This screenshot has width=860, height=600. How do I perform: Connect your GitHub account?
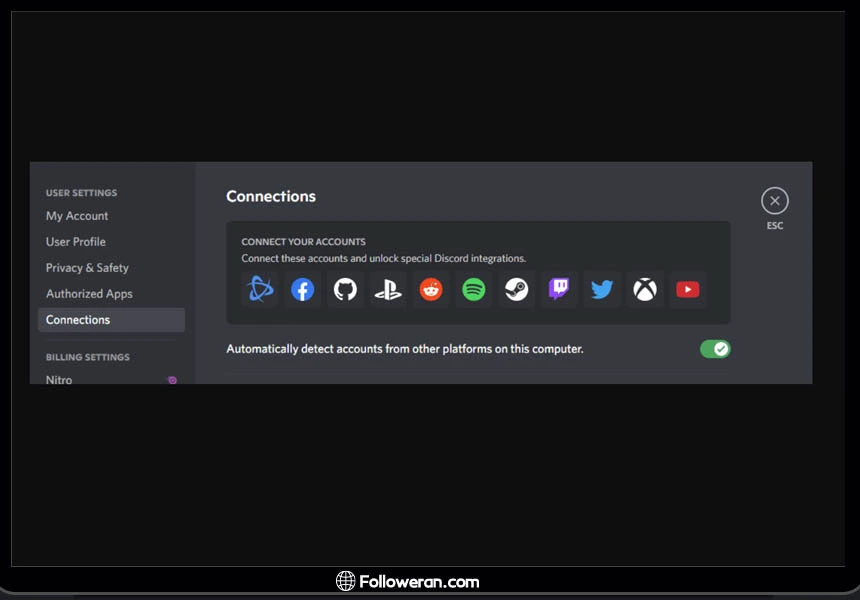point(345,290)
